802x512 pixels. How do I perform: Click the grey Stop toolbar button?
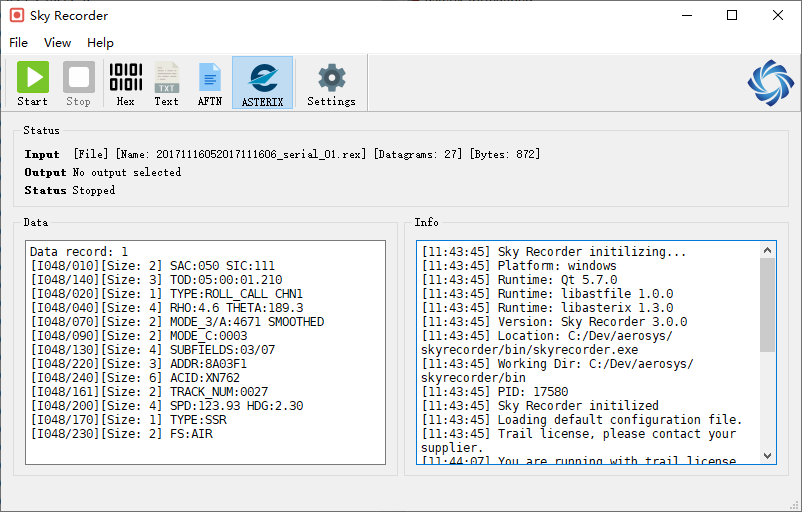(79, 83)
